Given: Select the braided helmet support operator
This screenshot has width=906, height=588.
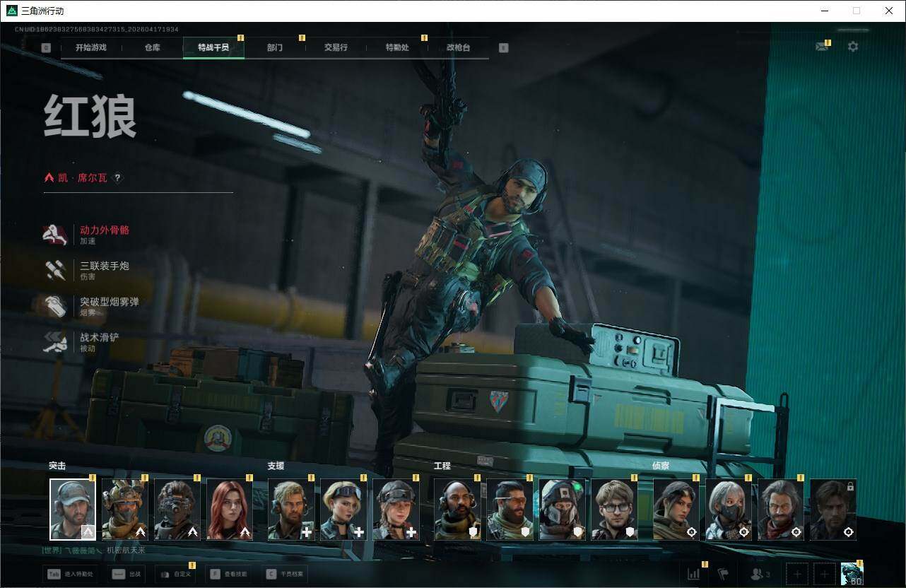Looking at the screenshot, I should click(396, 510).
